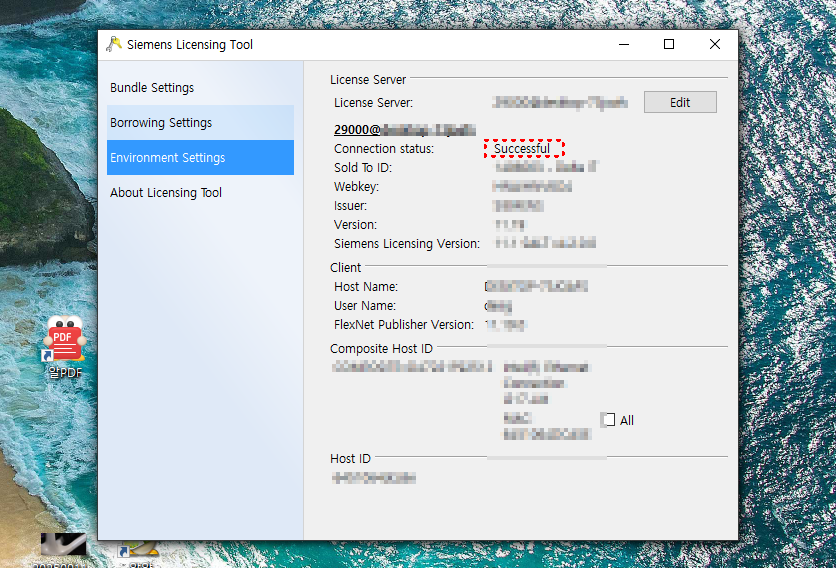Click the Successful connection status text

(x=521, y=148)
